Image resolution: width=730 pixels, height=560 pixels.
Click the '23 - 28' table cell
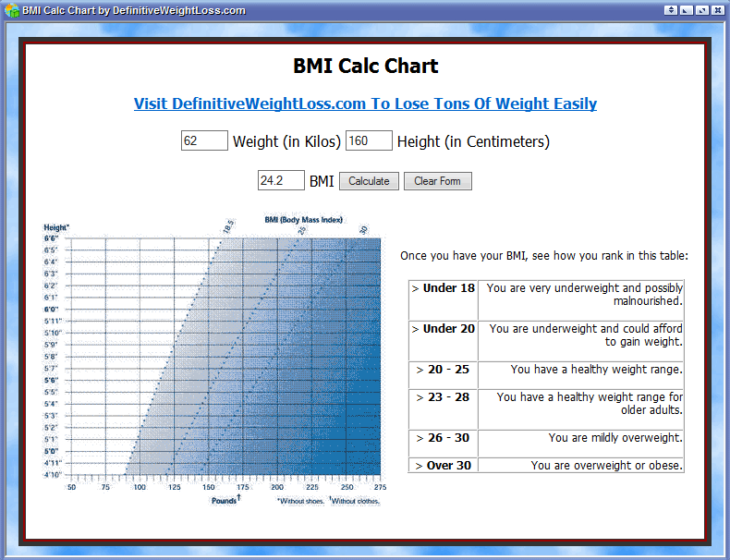coord(444,408)
